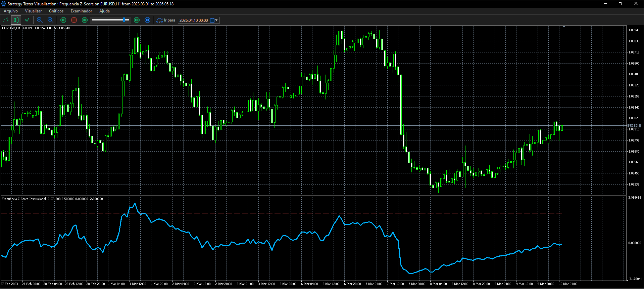The width and height of the screenshot is (644, 289).
Task: Open the Arquivo menu
Action: coord(11,11)
